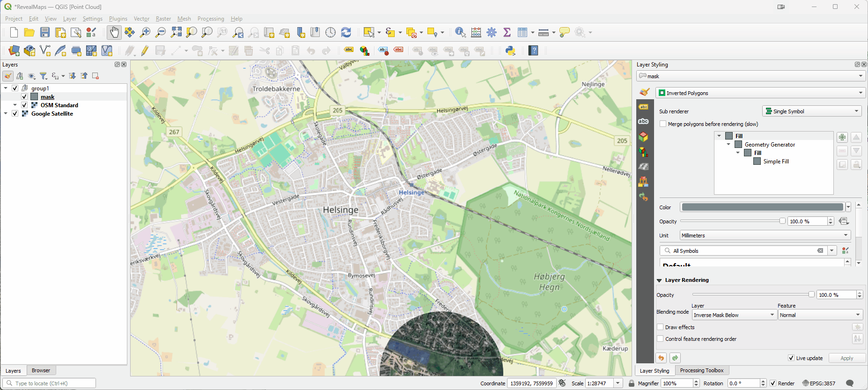Screen dimensions: 868x390
Task: Open the Temporal Controller clock icon
Action: (331, 32)
